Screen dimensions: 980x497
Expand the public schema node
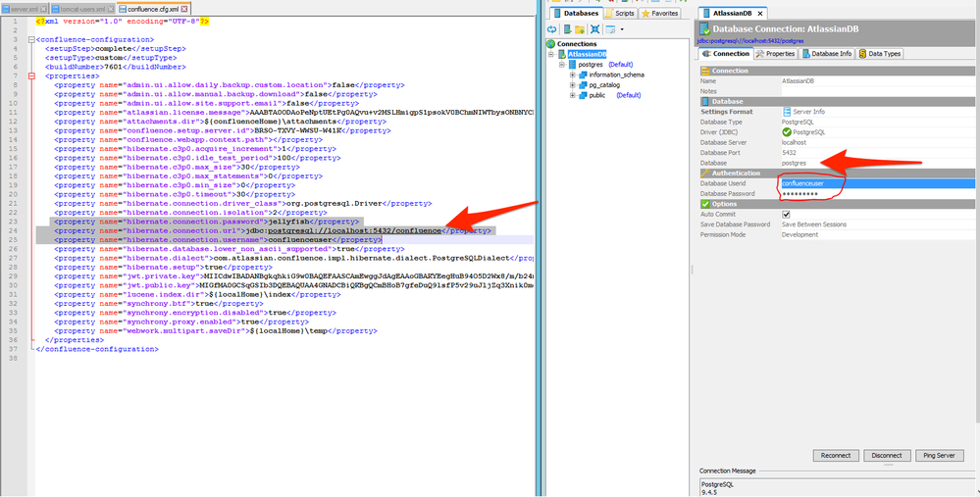pos(573,95)
